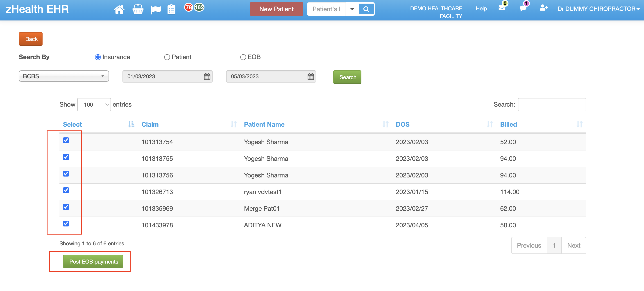Open the flag icon in header
The image size is (644, 291).
[x=156, y=10]
